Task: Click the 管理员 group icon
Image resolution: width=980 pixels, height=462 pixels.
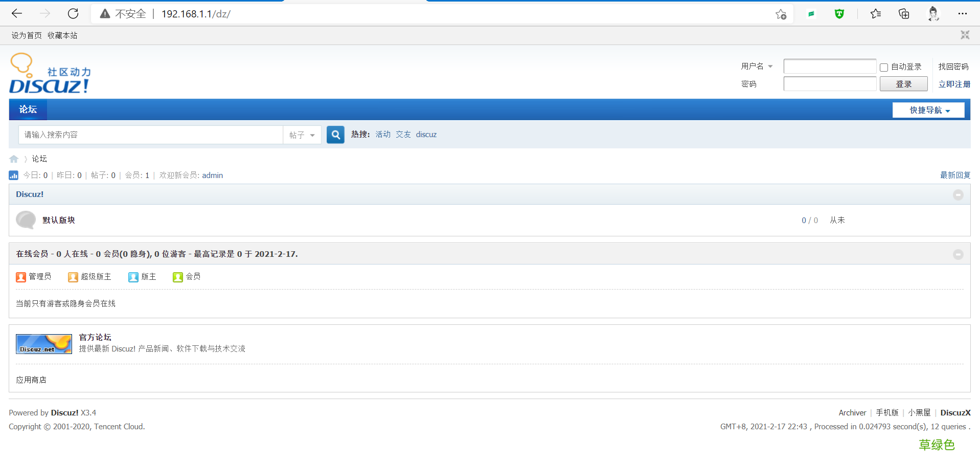Action: point(21,277)
